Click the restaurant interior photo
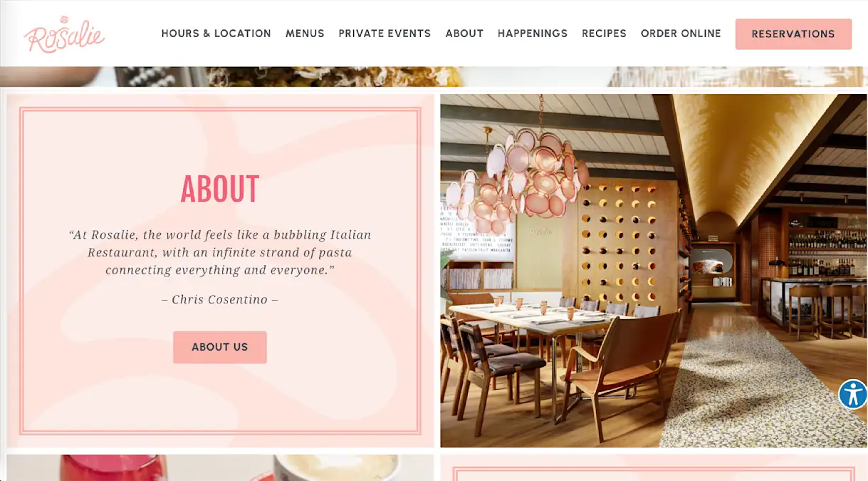This screenshot has width=868, height=481. 654,271
